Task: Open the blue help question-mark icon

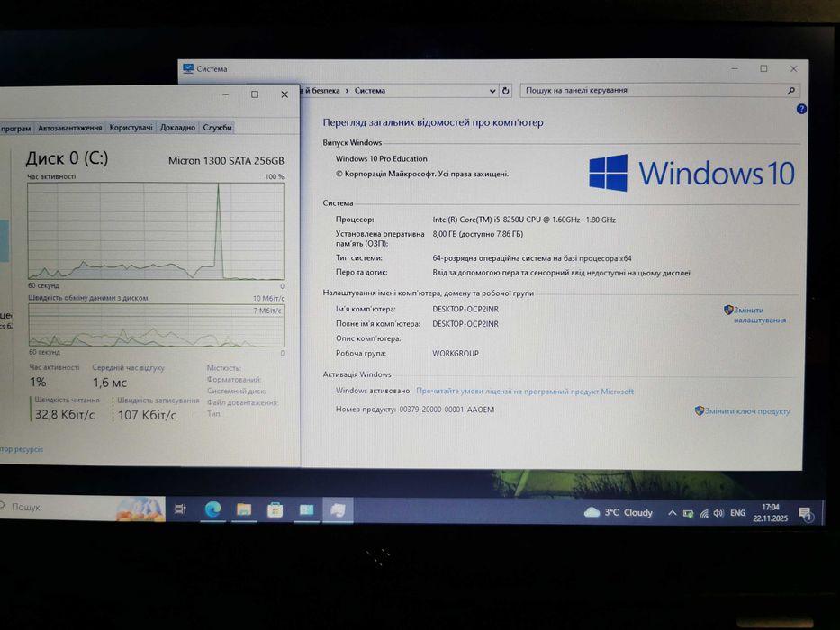Action: pos(801,109)
